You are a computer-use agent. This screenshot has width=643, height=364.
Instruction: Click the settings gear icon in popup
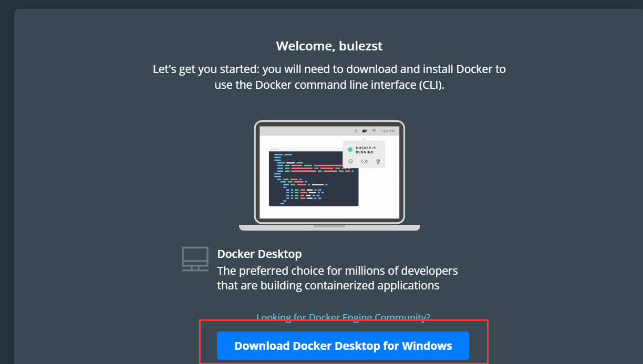(350, 161)
